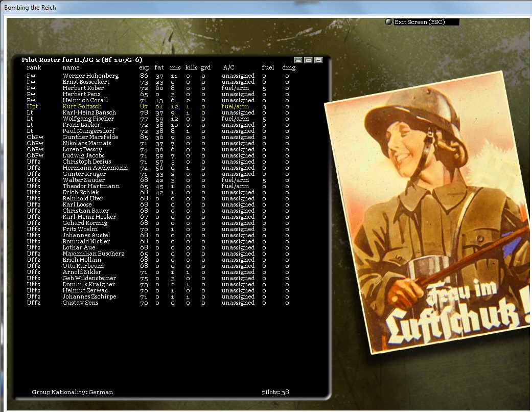Viewport: 532px width, 412px height.
Task: Select pilot Lorenz Dessoy
Action: click(82, 149)
